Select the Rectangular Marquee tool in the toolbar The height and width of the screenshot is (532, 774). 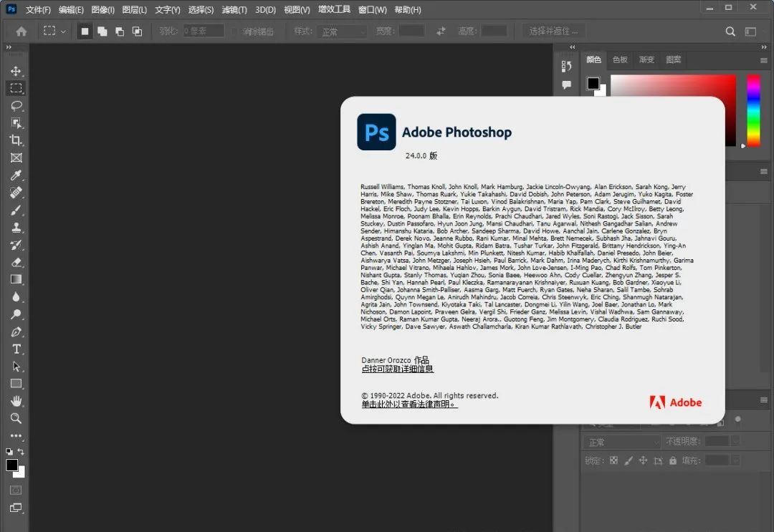pos(16,88)
